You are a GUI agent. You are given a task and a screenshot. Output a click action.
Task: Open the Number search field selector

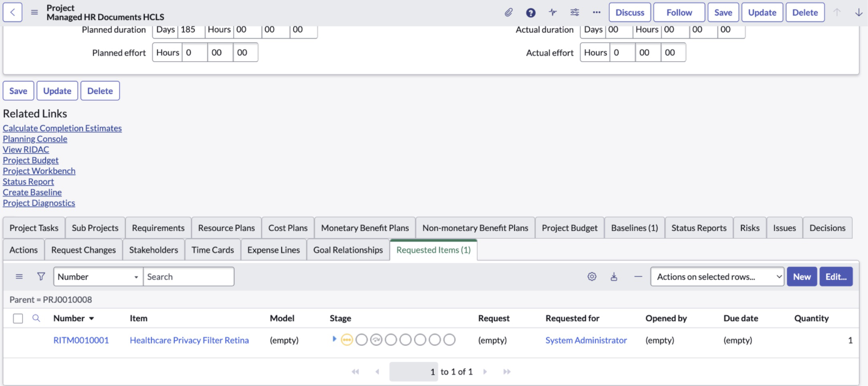(97, 276)
